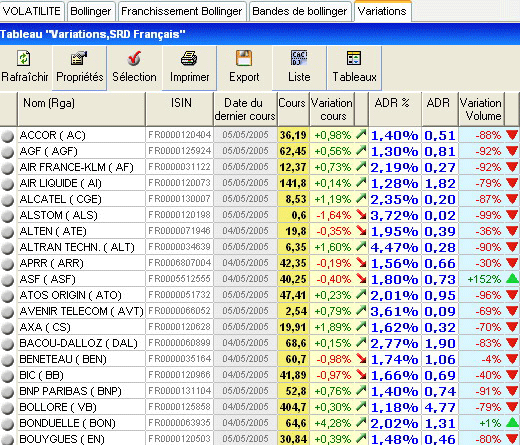Screen dimensions: 520x445
Task: Select the BACOU-DALLOZ ( DAL) row name
Action: pyautogui.click(x=78, y=343)
